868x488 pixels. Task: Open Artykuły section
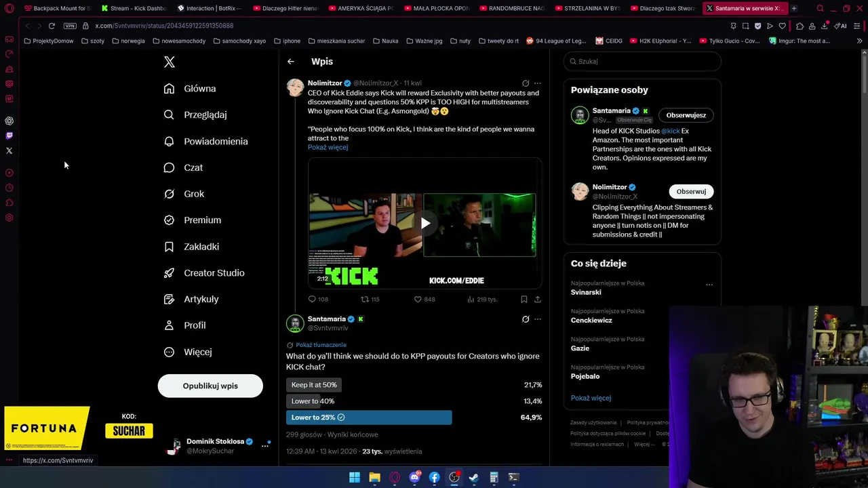coord(191,299)
